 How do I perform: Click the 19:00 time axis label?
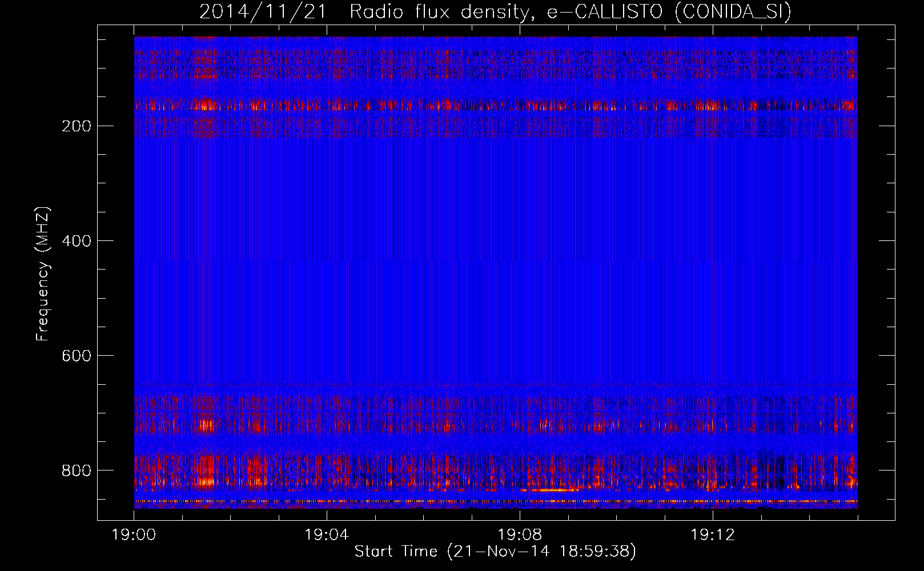[x=134, y=535]
